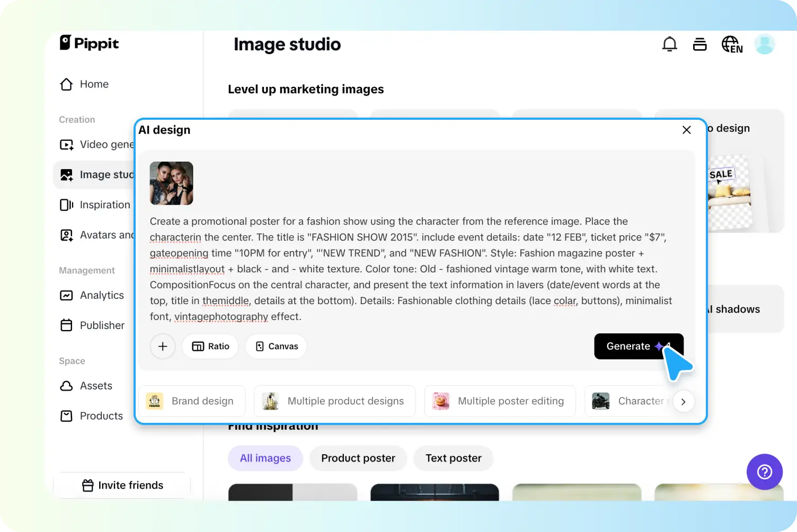
Task: Click the fashion reference image thumbnail
Action: [x=171, y=183]
